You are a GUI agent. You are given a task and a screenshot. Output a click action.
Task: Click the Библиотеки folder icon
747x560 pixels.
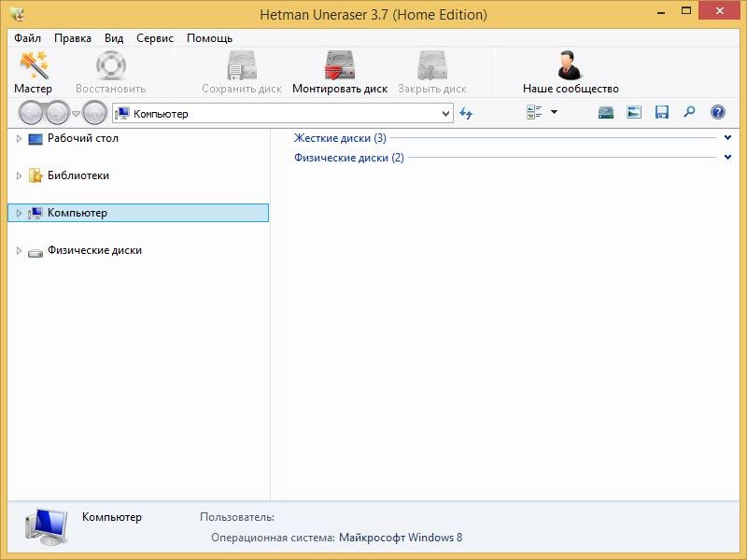(x=35, y=175)
